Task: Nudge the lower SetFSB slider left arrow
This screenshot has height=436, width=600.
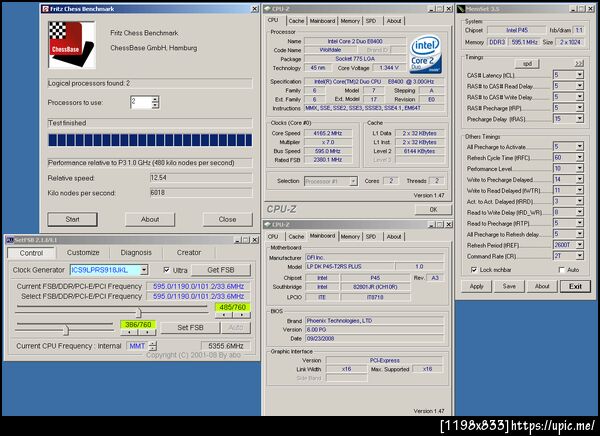Action: coord(129,332)
